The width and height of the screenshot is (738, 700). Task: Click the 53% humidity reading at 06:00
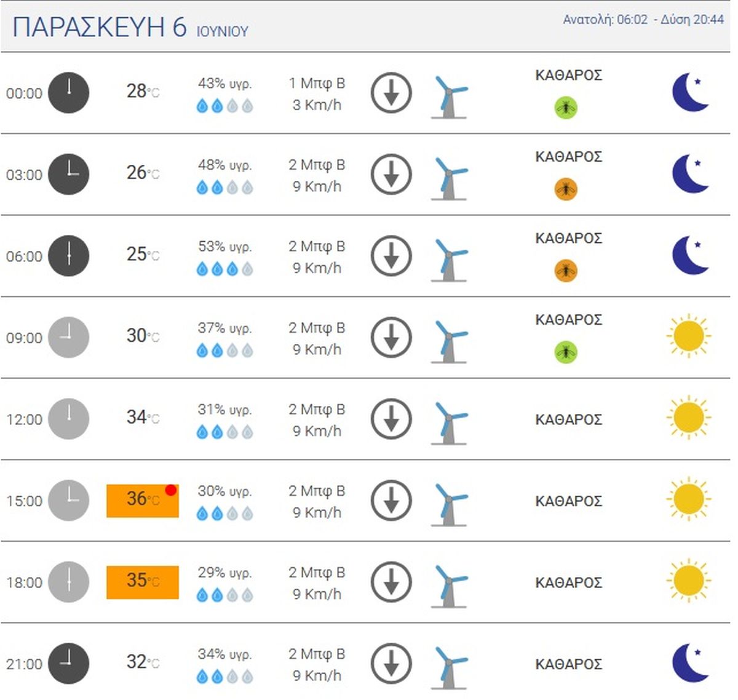(x=224, y=247)
